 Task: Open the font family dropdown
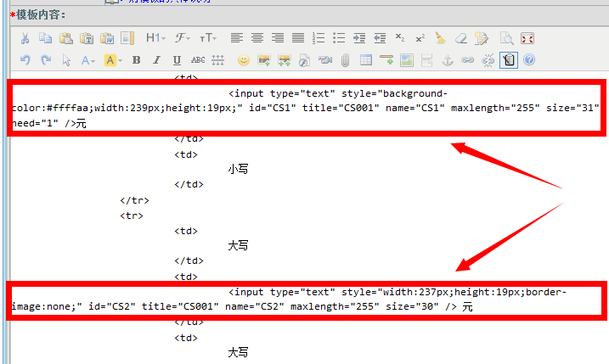(x=183, y=38)
